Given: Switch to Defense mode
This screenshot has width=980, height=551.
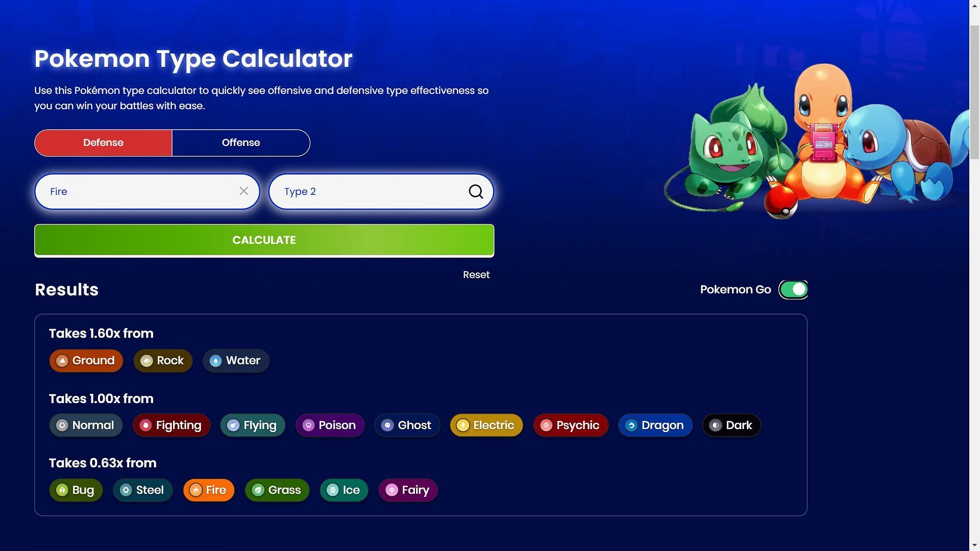Looking at the screenshot, I should [x=103, y=142].
